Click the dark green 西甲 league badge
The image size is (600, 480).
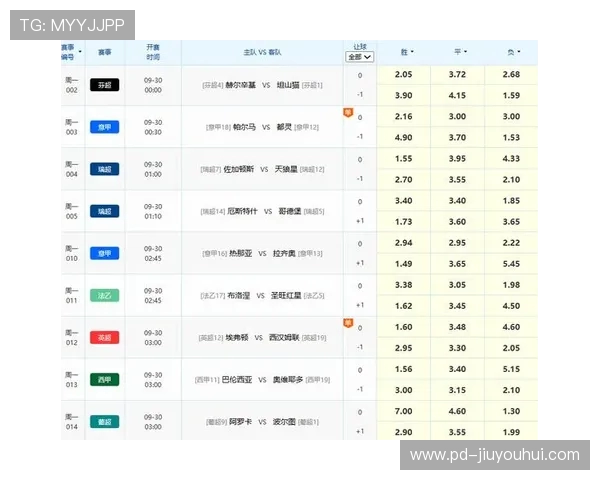click(x=104, y=380)
